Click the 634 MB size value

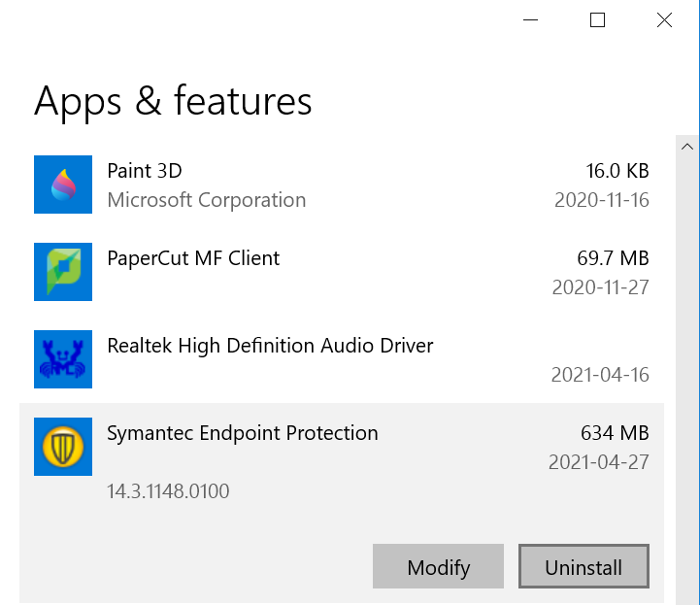(615, 433)
